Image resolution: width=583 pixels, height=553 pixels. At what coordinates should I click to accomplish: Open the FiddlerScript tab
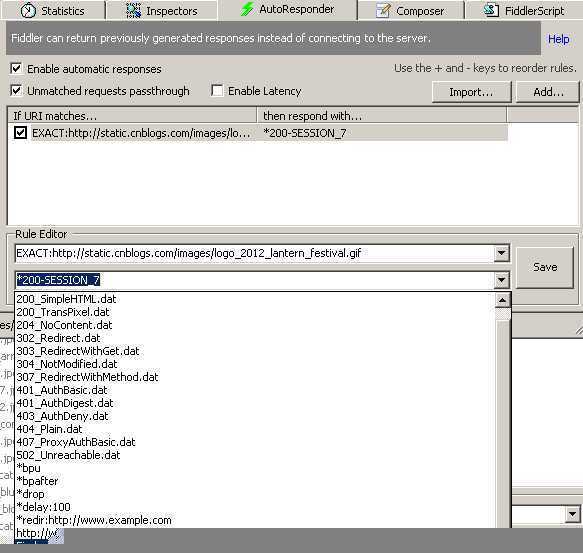coord(524,10)
